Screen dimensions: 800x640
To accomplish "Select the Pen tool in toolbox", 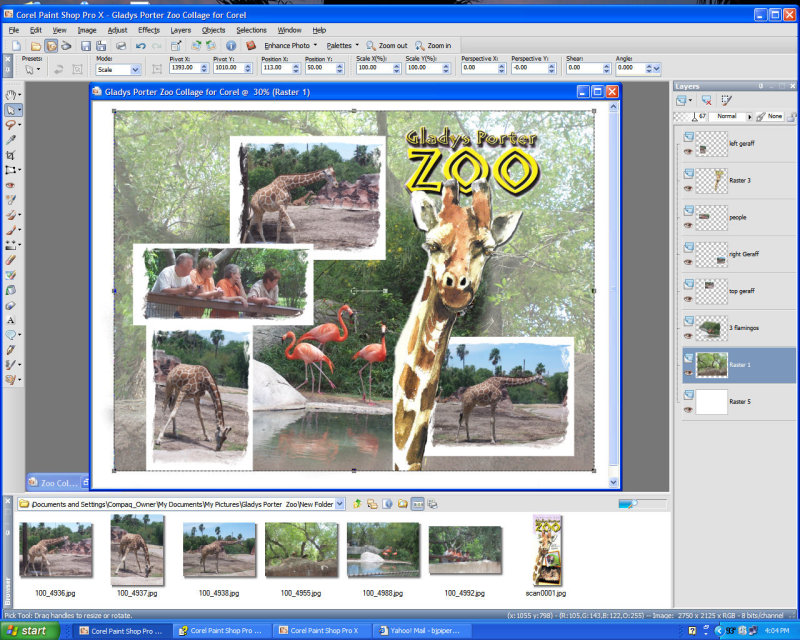I will (x=10, y=350).
